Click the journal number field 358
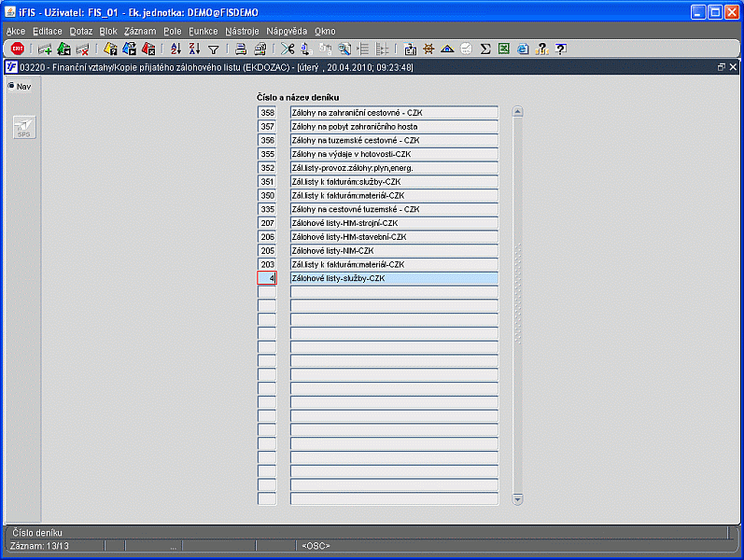 pyautogui.click(x=267, y=113)
